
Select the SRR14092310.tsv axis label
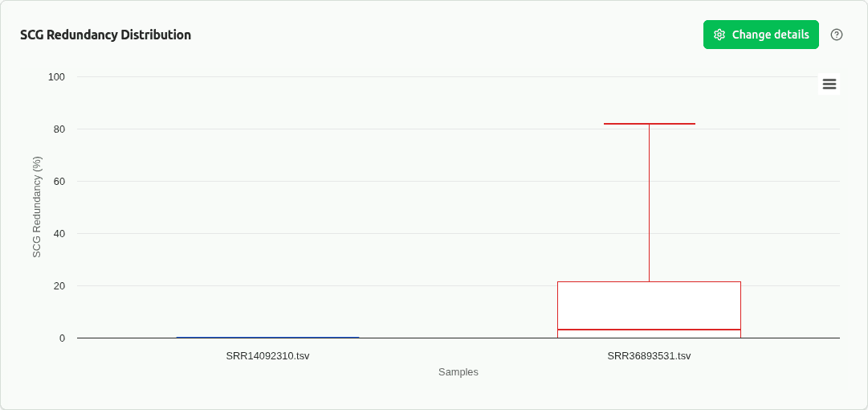pyautogui.click(x=267, y=355)
